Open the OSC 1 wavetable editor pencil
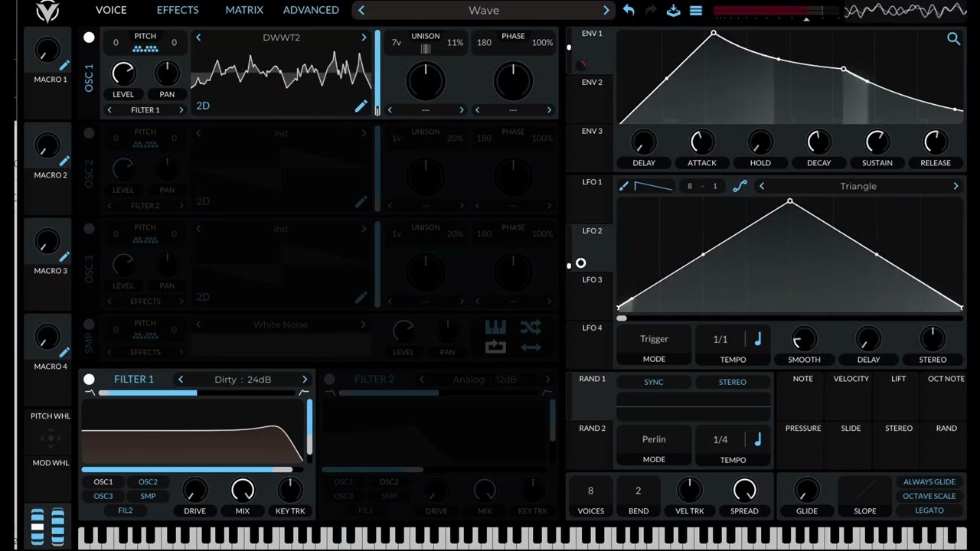980x551 pixels. point(361,106)
